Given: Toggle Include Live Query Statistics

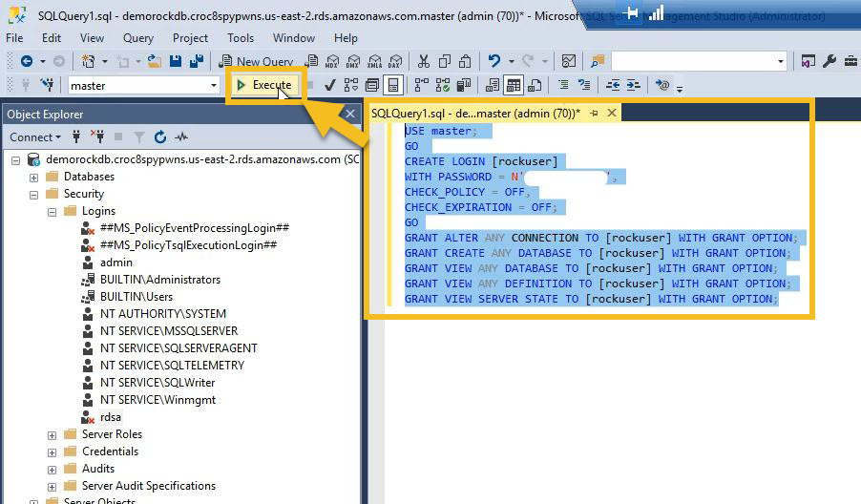Looking at the screenshot, I should (443, 85).
